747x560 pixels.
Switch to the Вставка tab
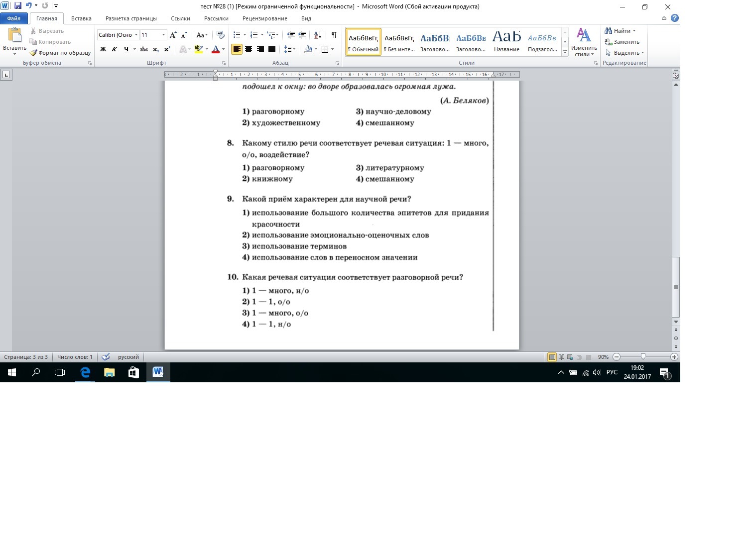coord(81,18)
